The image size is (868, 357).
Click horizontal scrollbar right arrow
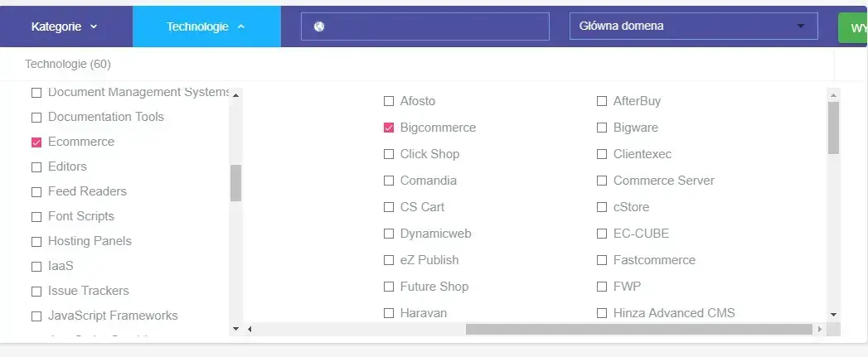(x=820, y=329)
